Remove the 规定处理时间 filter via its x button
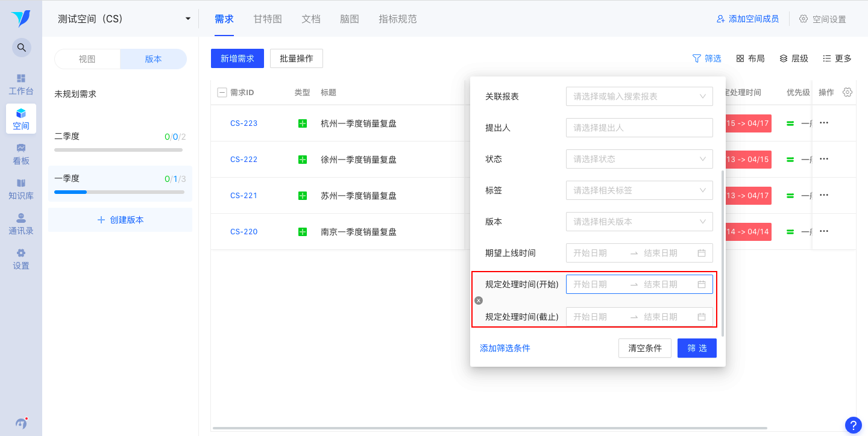Viewport: 868px width, 436px height. (x=478, y=300)
